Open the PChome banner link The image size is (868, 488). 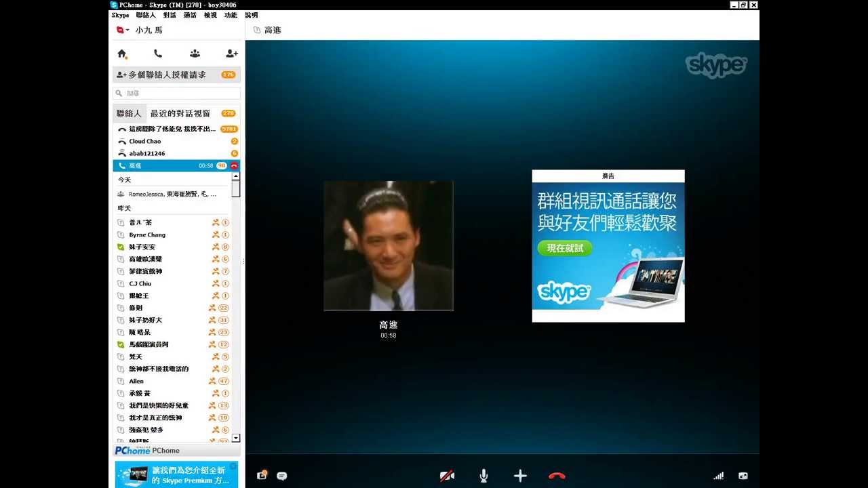coord(176,450)
